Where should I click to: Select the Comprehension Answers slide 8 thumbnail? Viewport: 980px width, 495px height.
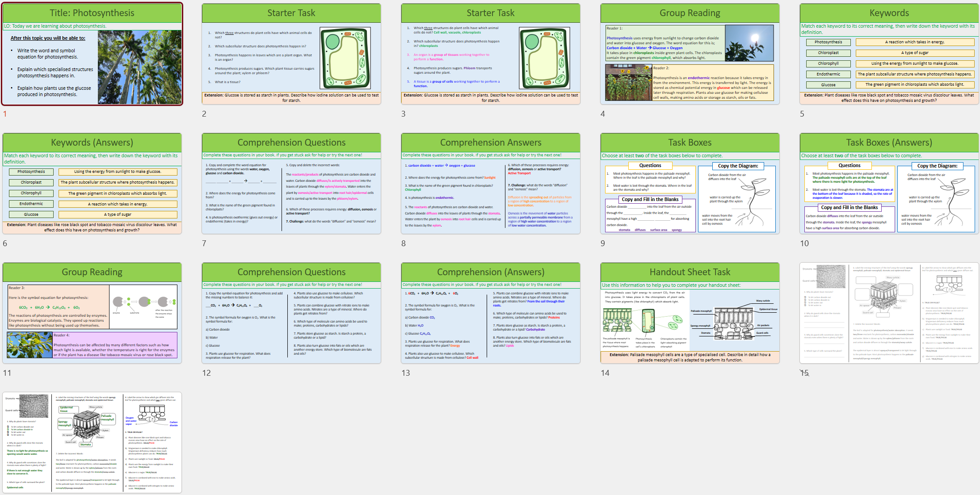[x=490, y=184]
